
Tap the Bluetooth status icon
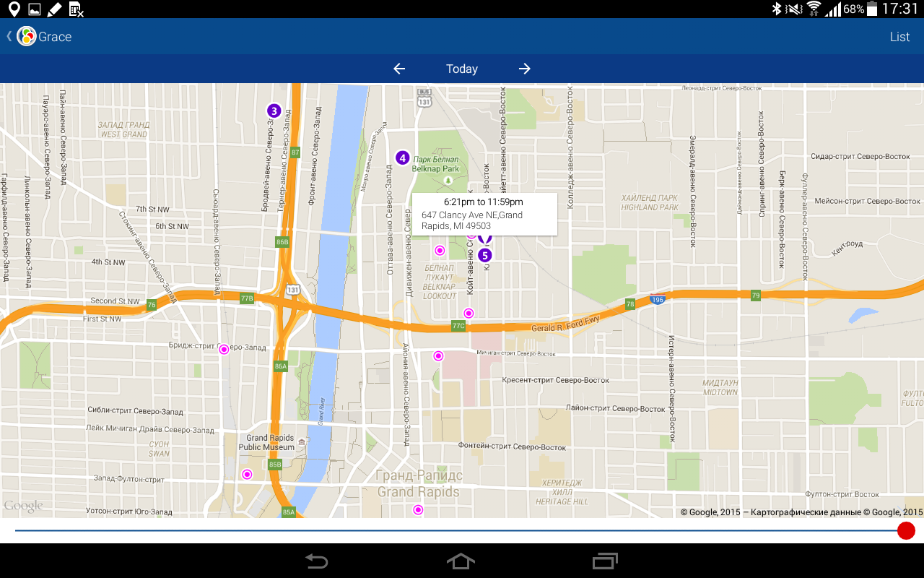[x=777, y=9]
